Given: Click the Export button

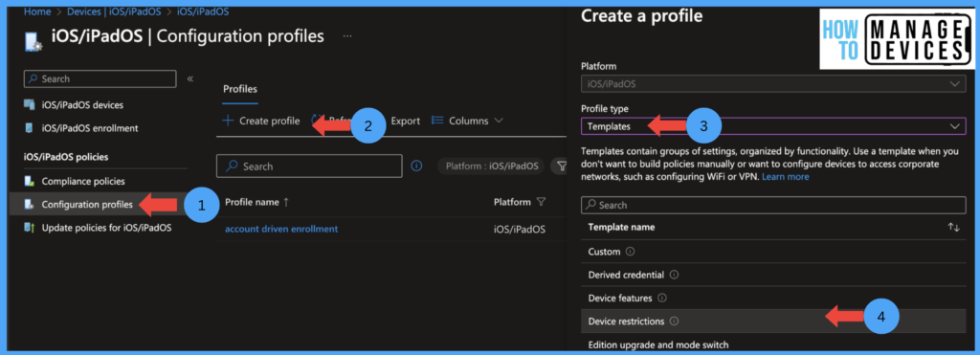Looking at the screenshot, I should click(x=406, y=121).
